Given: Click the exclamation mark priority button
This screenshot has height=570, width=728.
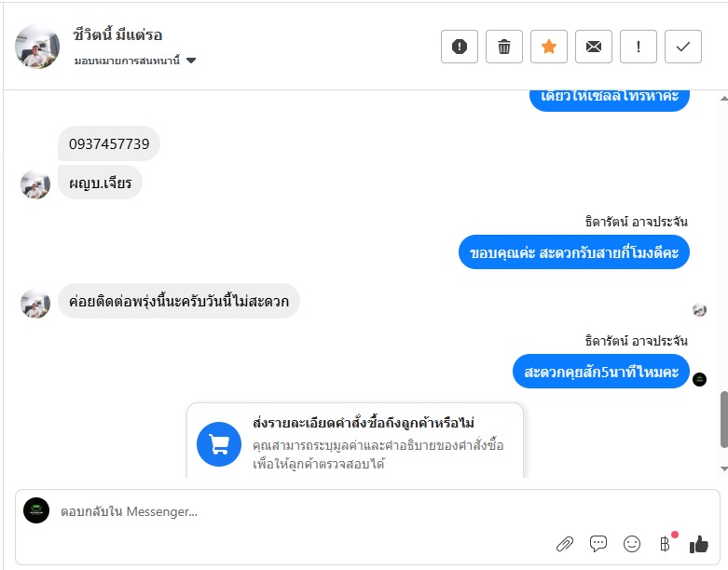Looking at the screenshot, I should (639, 47).
